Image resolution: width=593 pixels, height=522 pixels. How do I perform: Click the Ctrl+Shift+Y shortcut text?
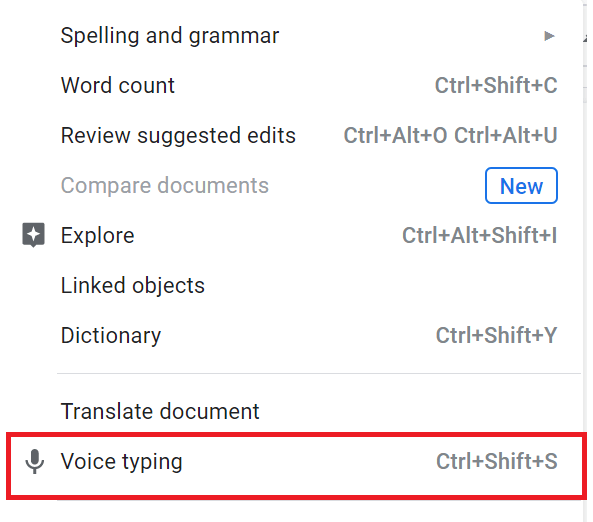tap(497, 335)
